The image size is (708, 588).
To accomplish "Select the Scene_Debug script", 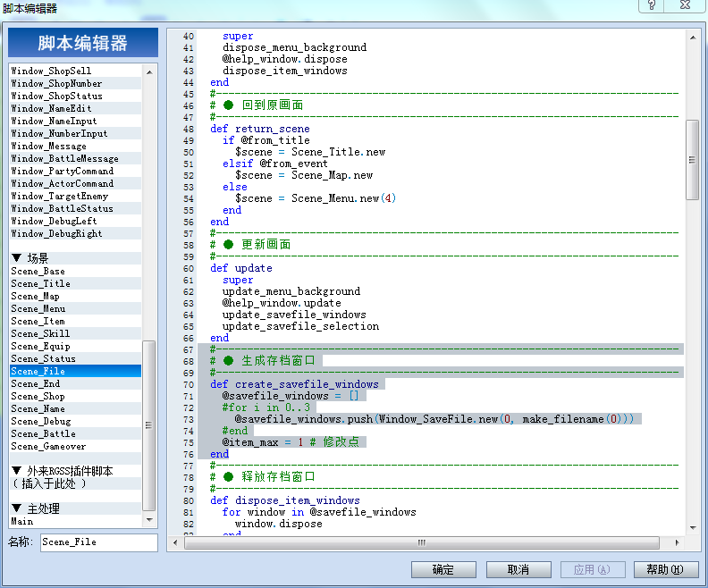I will click(x=75, y=422).
